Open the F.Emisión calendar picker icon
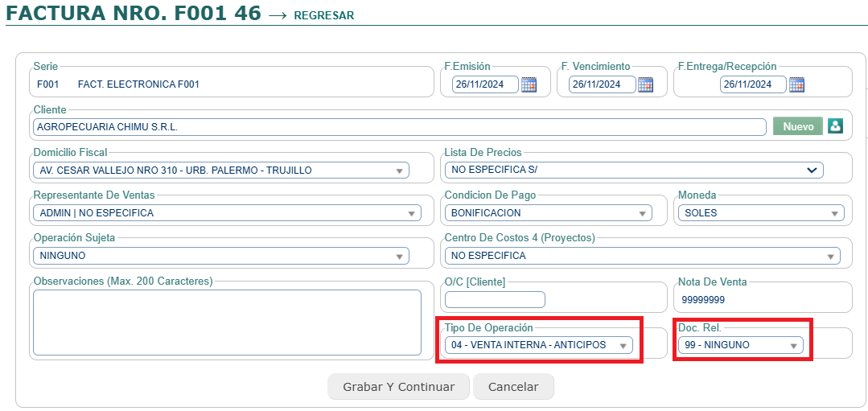Viewport: 868px width, 411px height. click(529, 84)
